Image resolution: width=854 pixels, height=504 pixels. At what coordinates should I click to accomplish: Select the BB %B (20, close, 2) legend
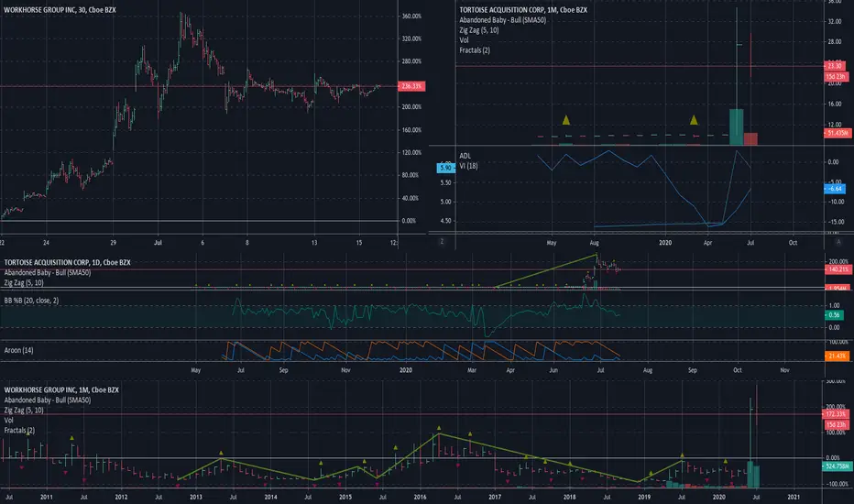pyautogui.click(x=31, y=301)
